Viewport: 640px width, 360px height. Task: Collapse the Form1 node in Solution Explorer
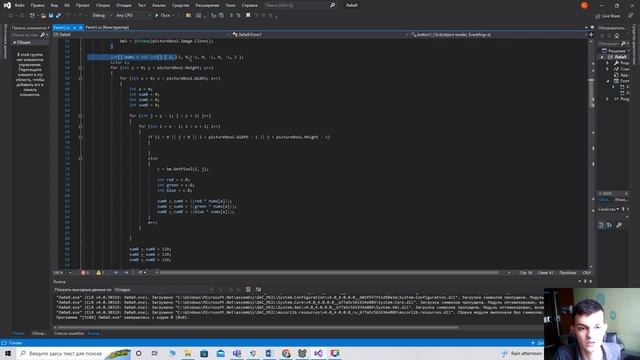608,81
